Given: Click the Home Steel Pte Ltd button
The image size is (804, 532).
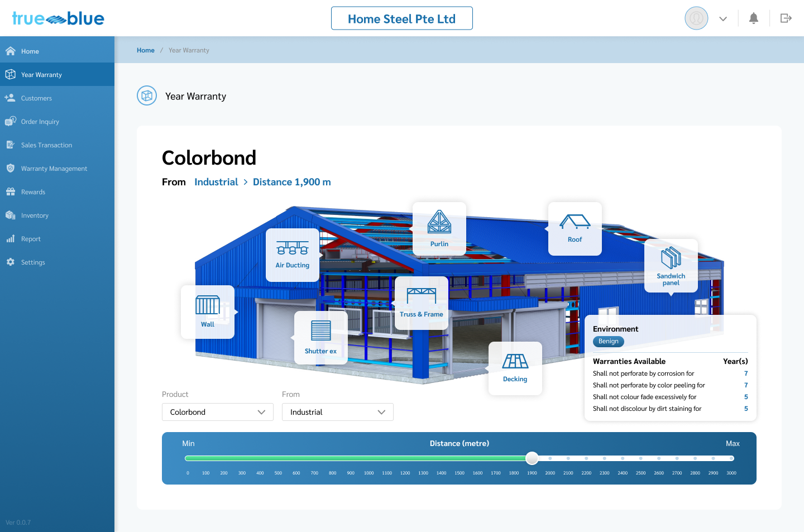Looking at the screenshot, I should pos(402,18).
